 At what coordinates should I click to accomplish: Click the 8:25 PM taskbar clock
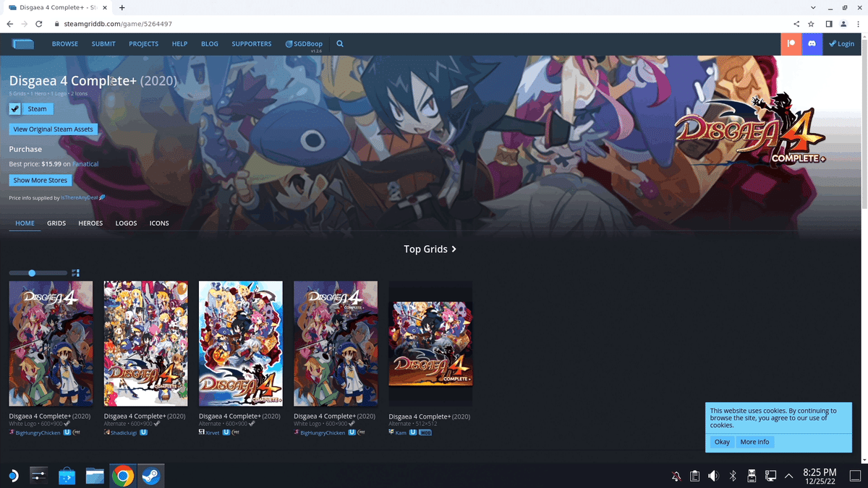pyautogui.click(x=820, y=476)
